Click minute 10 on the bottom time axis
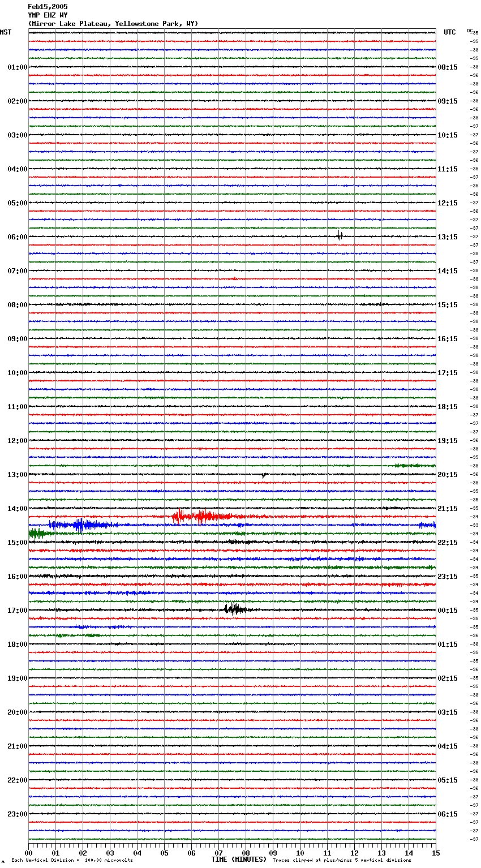This screenshot has width=481, height=868. [300, 853]
